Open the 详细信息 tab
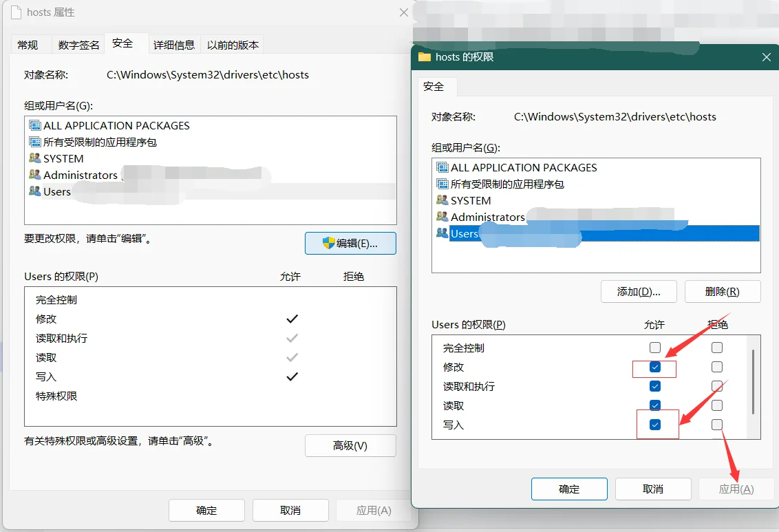The width and height of the screenshot is (779, 532). [173, 45]
